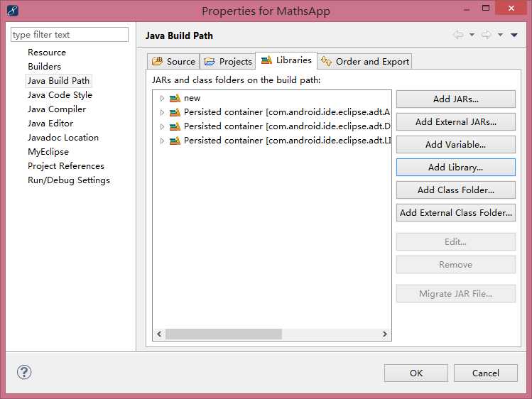Screen dimensions: 532x399
Task: Select Resource in the properties tree
Action: pos(47,53)
